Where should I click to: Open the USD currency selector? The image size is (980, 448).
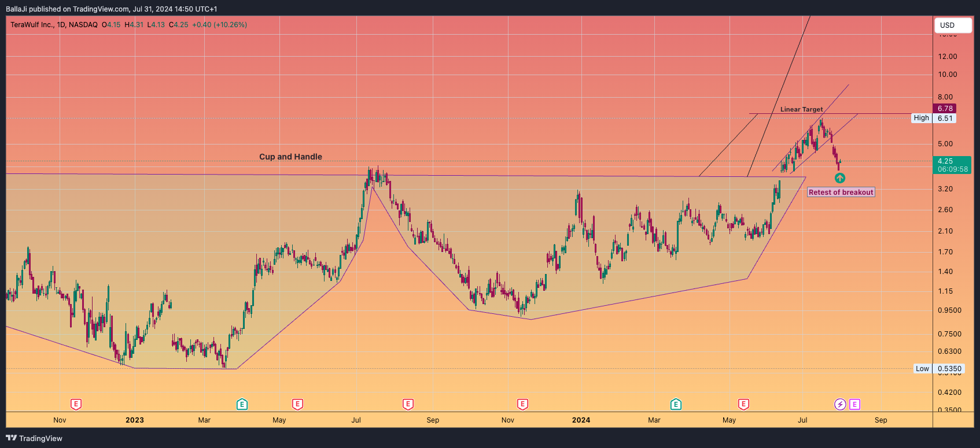(x=953, y=25)
